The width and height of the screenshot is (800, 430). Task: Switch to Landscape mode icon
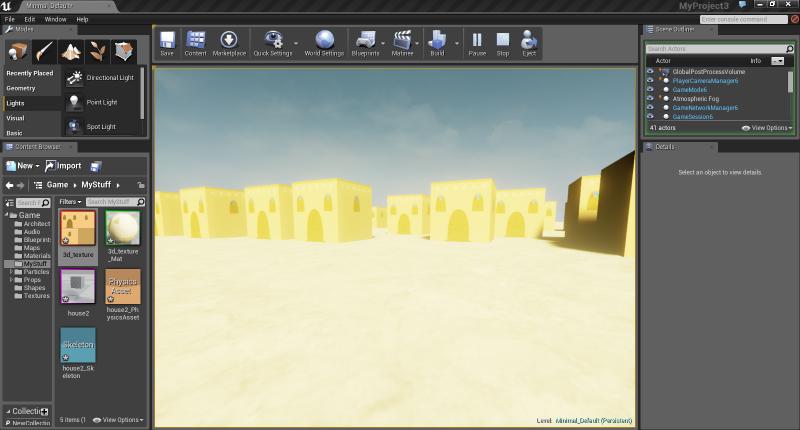click(x=70, y=51)
